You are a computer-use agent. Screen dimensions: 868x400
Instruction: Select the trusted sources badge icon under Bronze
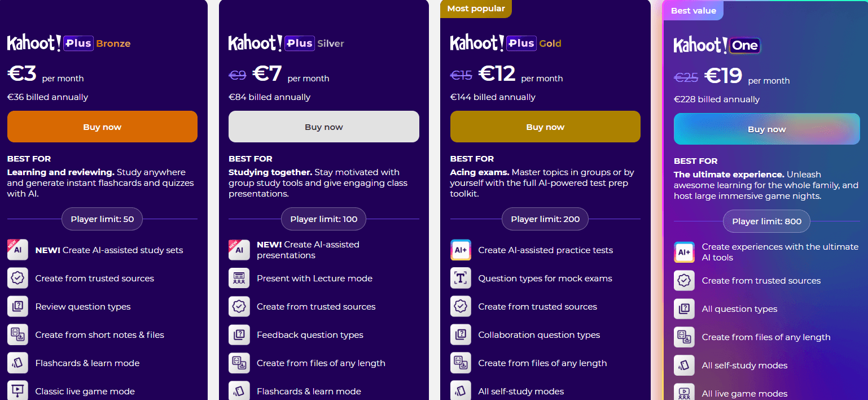pos(17,278)
